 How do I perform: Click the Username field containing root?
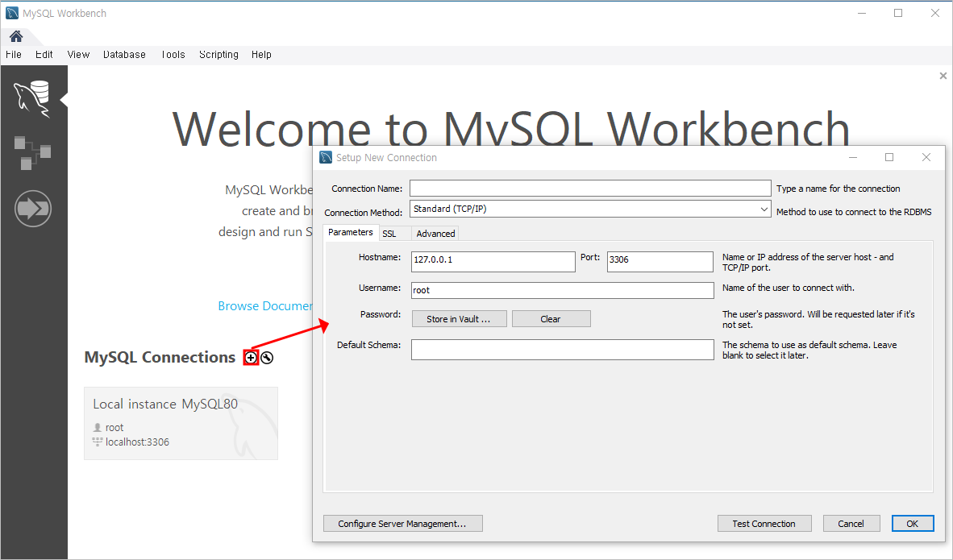click(x=562, y=290)
